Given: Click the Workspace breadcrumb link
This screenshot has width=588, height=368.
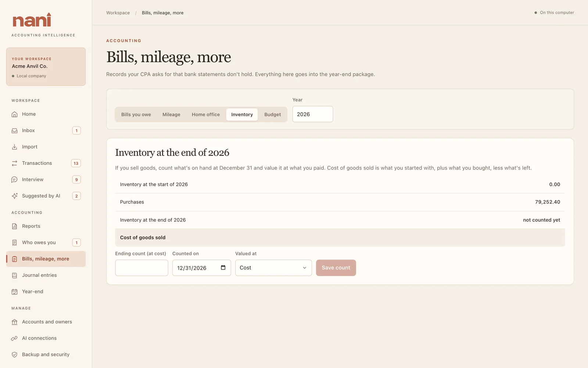Looking at the screenshot, I should [118, 13].
